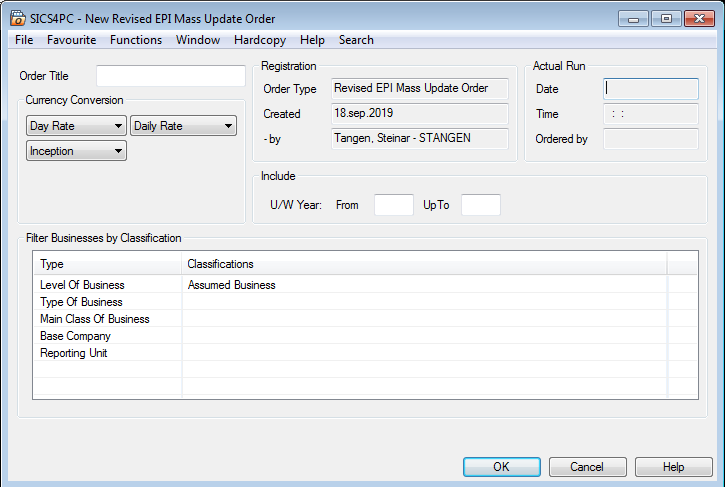Open the Window menu
The width and height of the screenshot is (725, 487).
click(198, 40)
